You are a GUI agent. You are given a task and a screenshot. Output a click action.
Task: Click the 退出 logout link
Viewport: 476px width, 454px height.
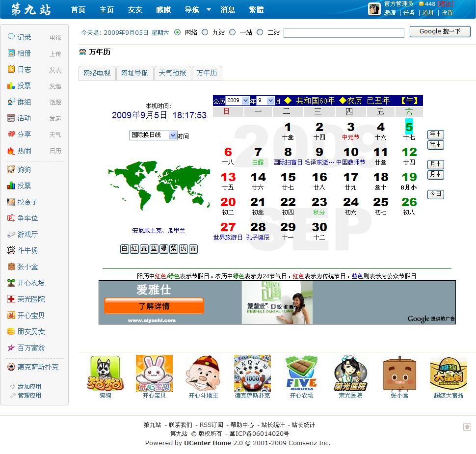446,3
